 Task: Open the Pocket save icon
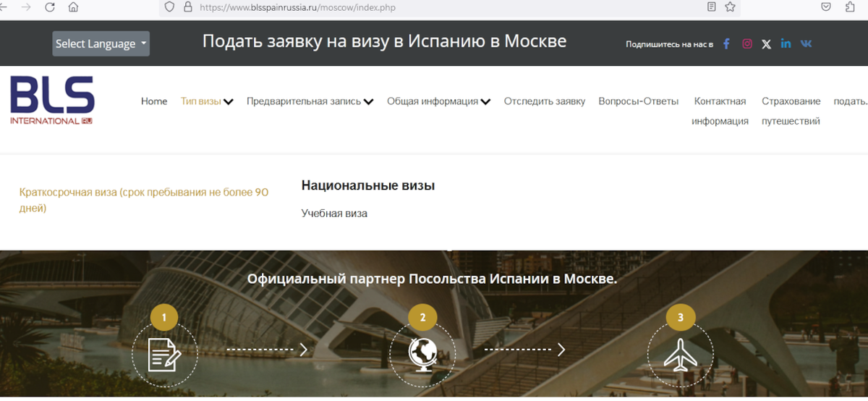tap(826, 7)
